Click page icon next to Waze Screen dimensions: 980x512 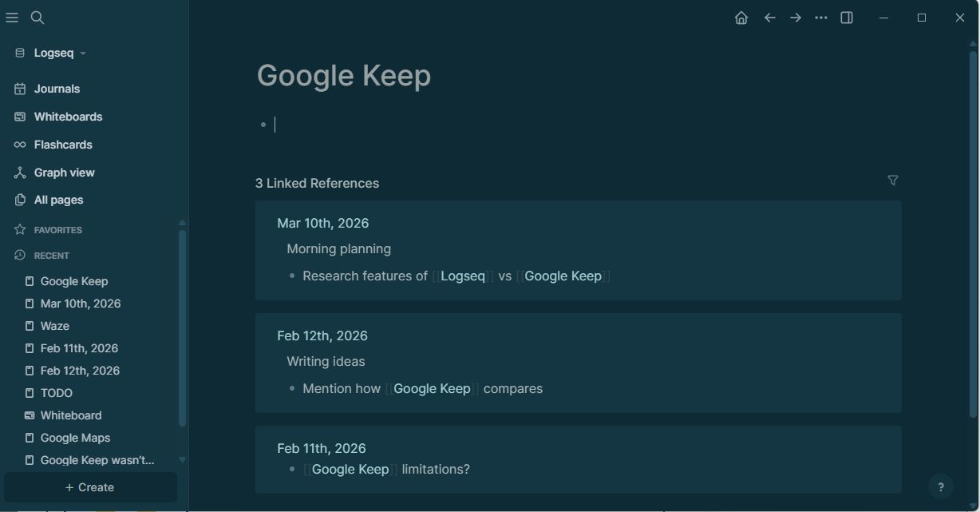(x=30, y=326)
